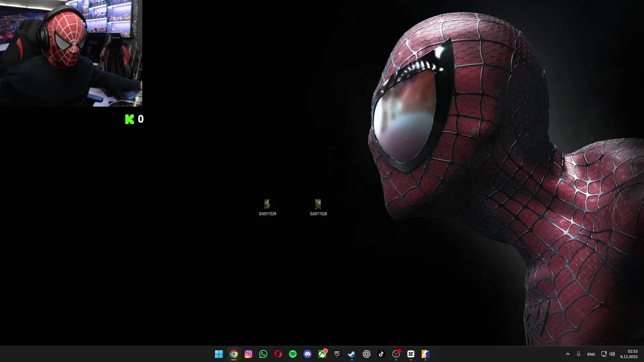
Task: Launch Epic Games Launcher icon
Action: [x=337, y=354]
